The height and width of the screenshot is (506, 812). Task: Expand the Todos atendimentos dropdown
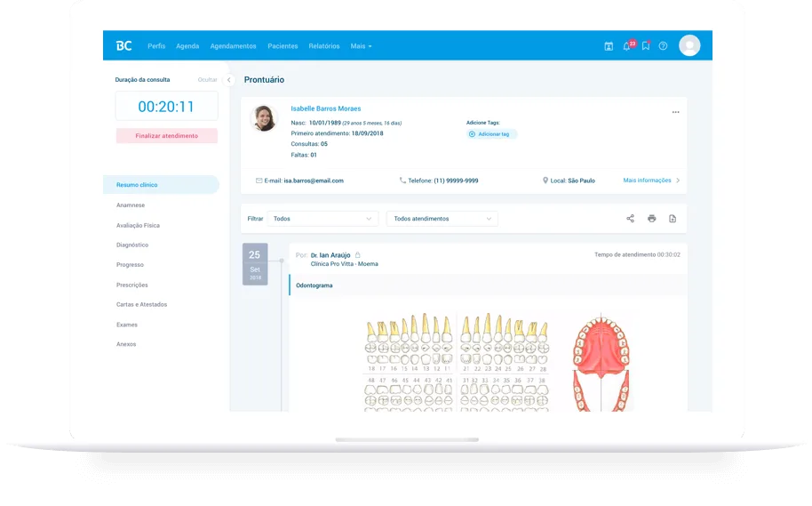click(442, 219)
